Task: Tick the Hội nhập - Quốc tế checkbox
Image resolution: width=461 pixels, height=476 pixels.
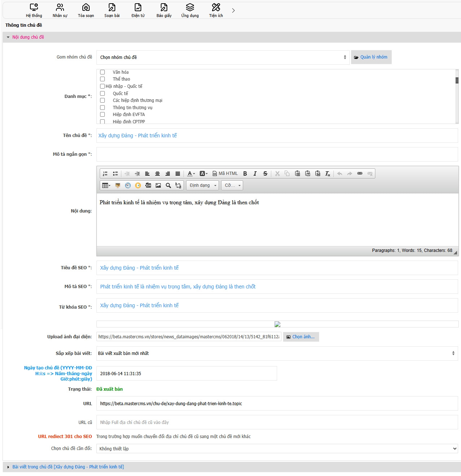Action: (103, 86)
